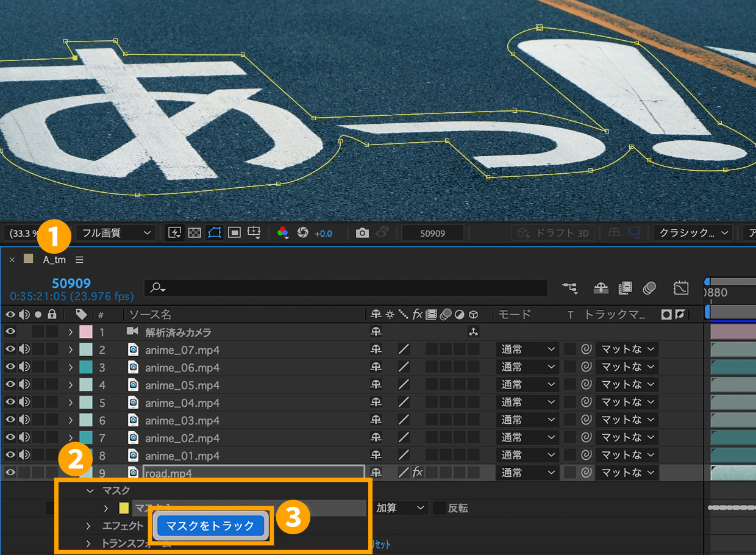Enable motion blur icon in timeline header
The height and width of the screenshot is (555, 756).
(x=649, y=287)
